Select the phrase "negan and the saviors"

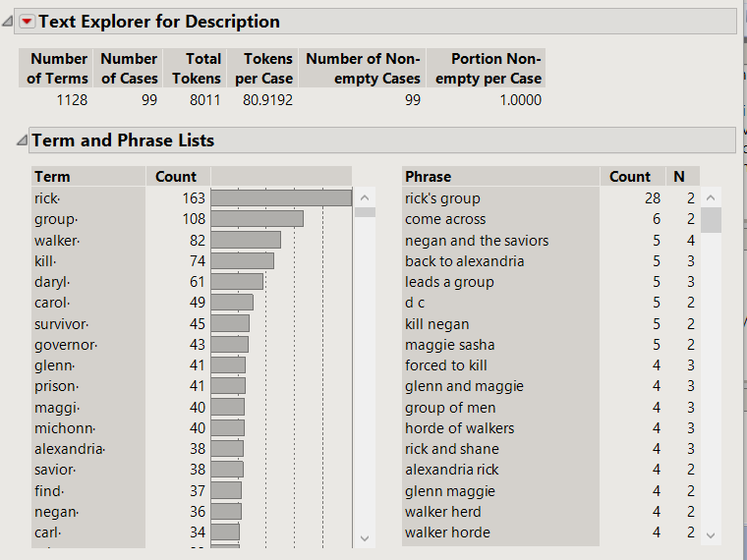(x=477, y=241)
